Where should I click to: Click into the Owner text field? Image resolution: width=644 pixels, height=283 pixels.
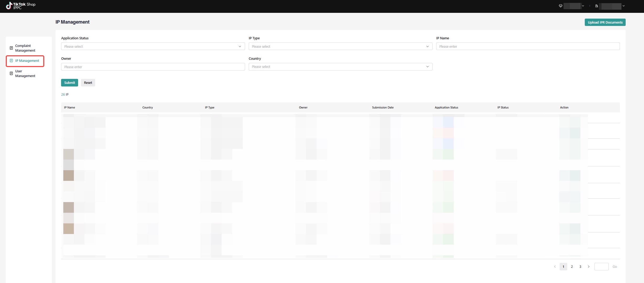(x=153, y=67)
